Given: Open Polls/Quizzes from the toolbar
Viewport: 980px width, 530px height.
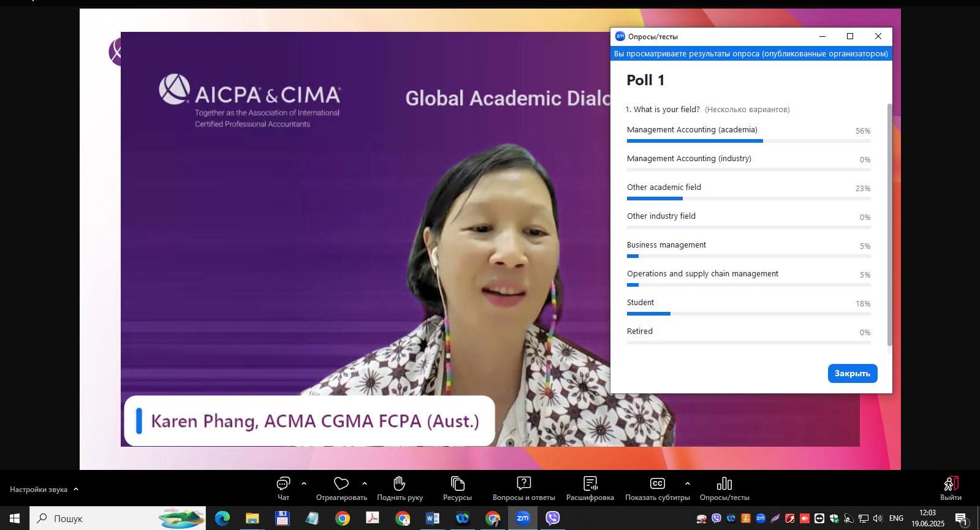Looking at the screenshot, I should pyautogui.click(x=724, y=484).
